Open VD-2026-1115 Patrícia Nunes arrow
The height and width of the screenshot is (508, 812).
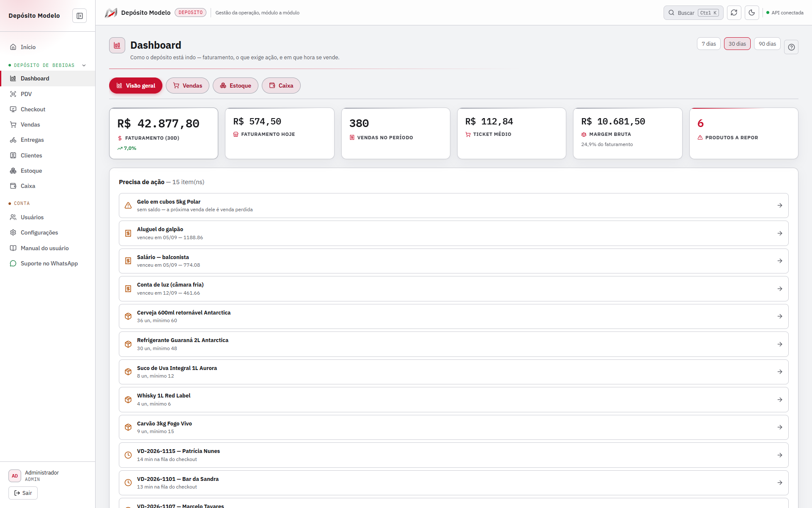tap(780, 455)
